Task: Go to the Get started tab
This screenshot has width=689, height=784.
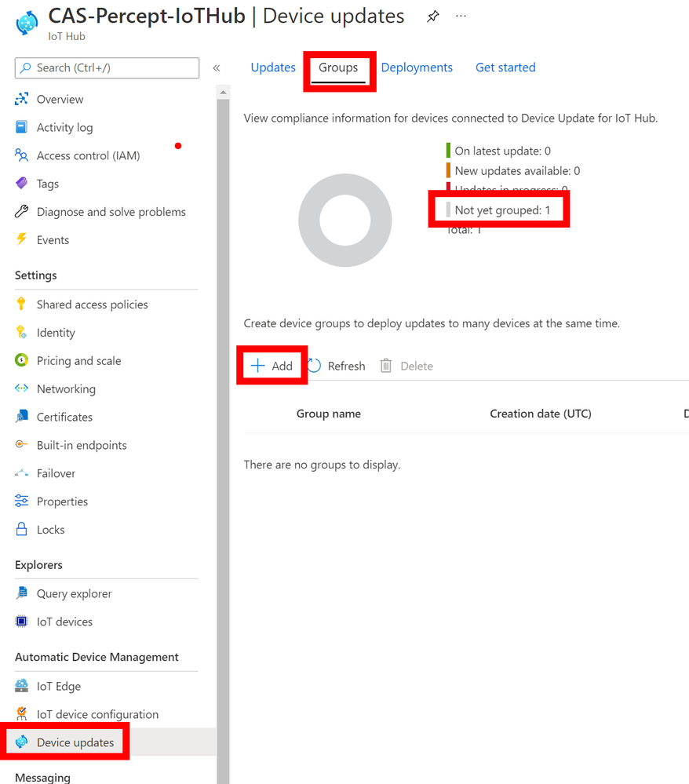Action: pyautogui.click(x=505, y=67)
